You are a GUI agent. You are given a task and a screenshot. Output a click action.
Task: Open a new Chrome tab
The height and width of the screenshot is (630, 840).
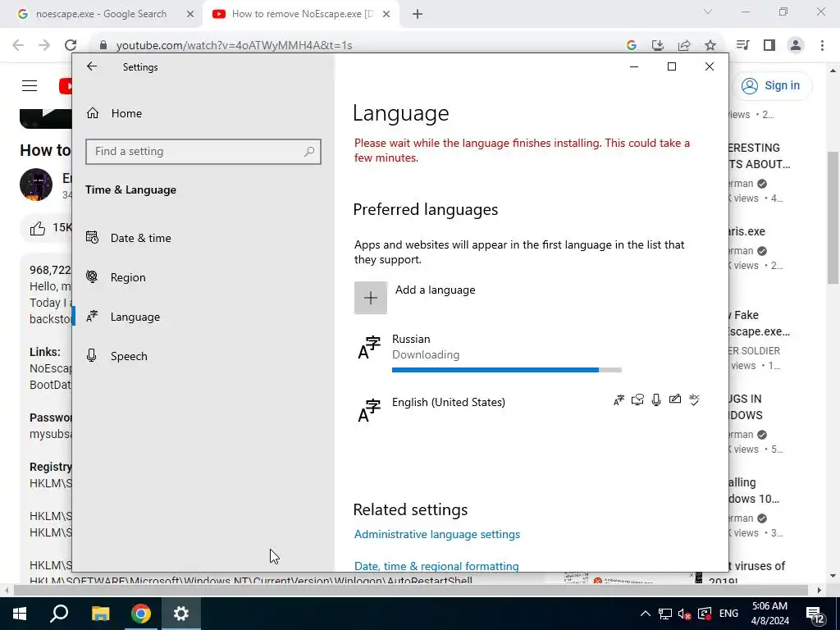click(418, 14)
